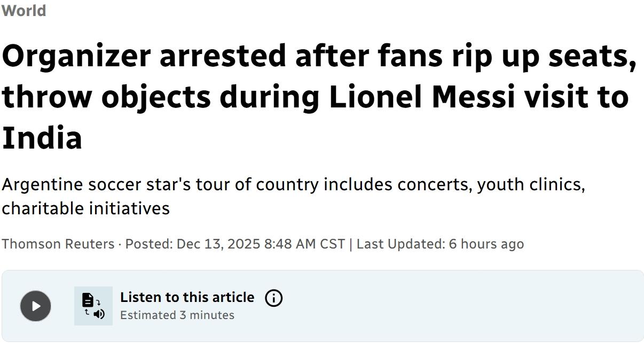Open the World section link

pos(23,11)
